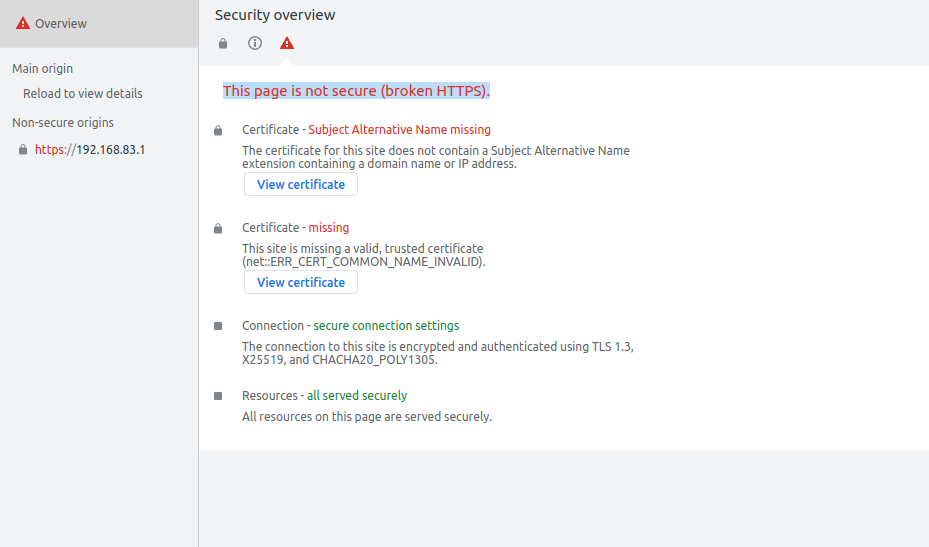Click the red warning triangle in summary row
The height and width of the screenshot is (547, 929).
287,43
